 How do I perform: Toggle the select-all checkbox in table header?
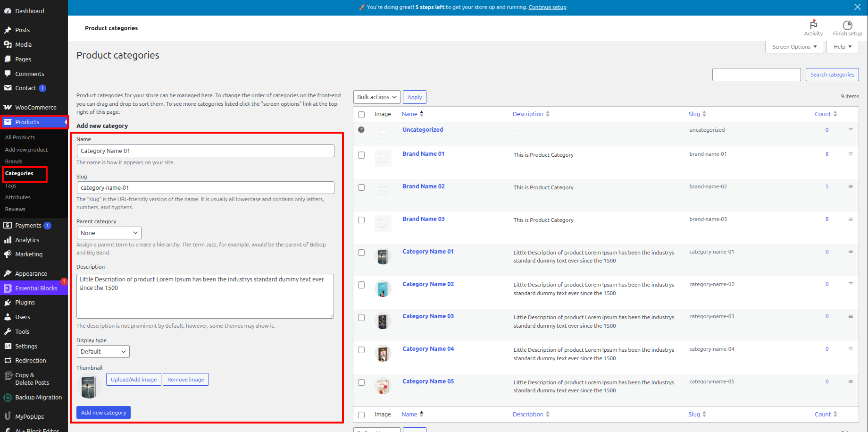[361, 115]
